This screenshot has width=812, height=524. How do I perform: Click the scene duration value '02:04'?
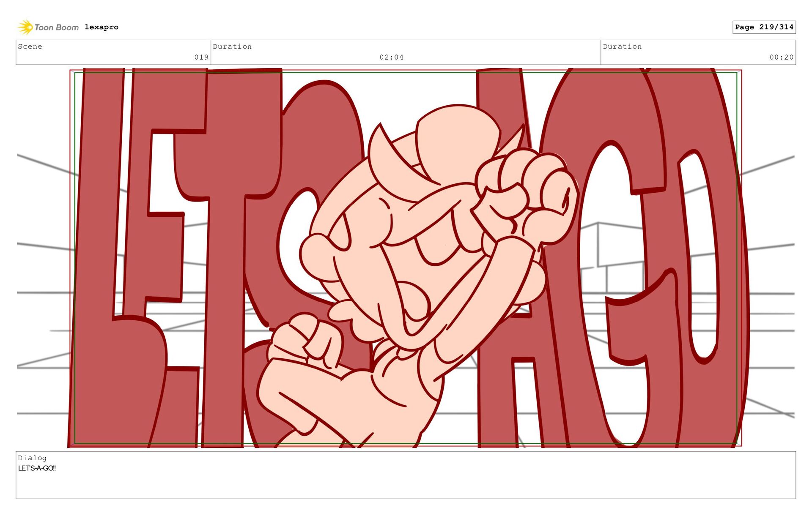pos(392,57)
